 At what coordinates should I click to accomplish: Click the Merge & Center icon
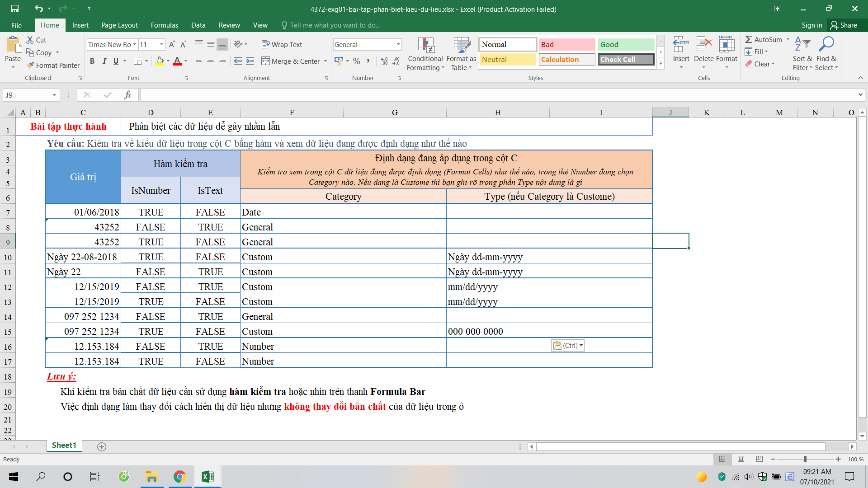point(266,61)
